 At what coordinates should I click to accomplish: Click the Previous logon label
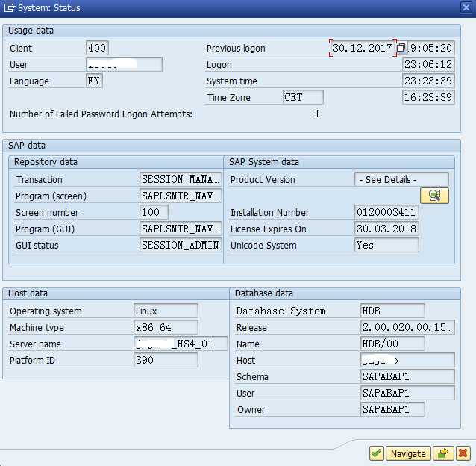click(x=236, y=48)
